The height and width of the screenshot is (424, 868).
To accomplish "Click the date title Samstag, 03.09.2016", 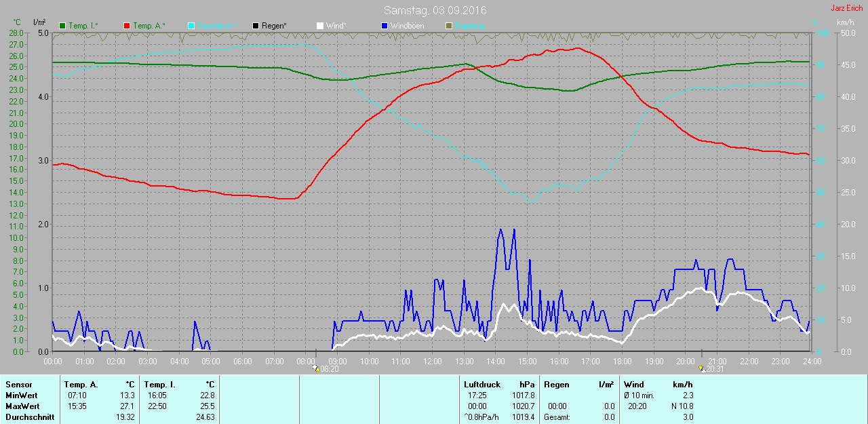I will pyautogui.click(x=435, y=10).
